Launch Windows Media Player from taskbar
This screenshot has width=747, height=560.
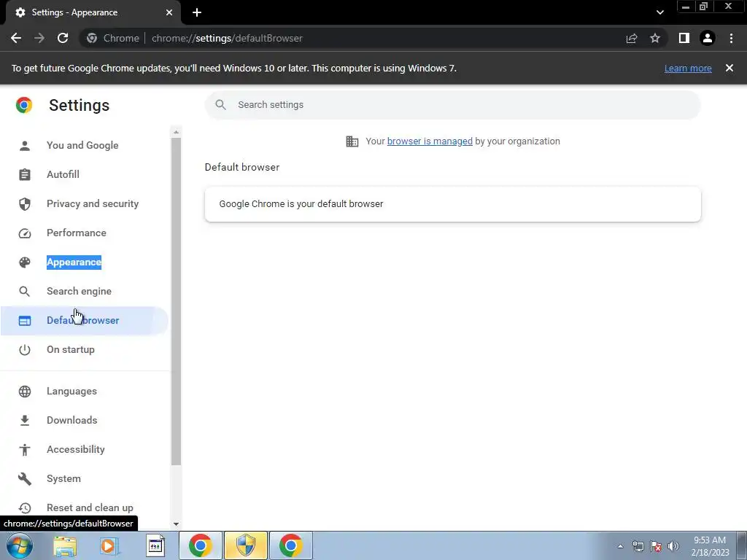(109, 545)
